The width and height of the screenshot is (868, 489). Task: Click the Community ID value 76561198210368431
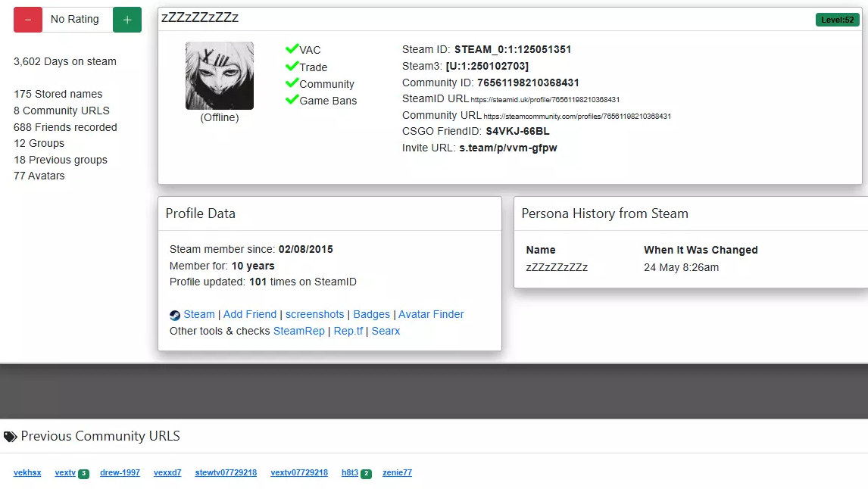(x=528, y=83)
